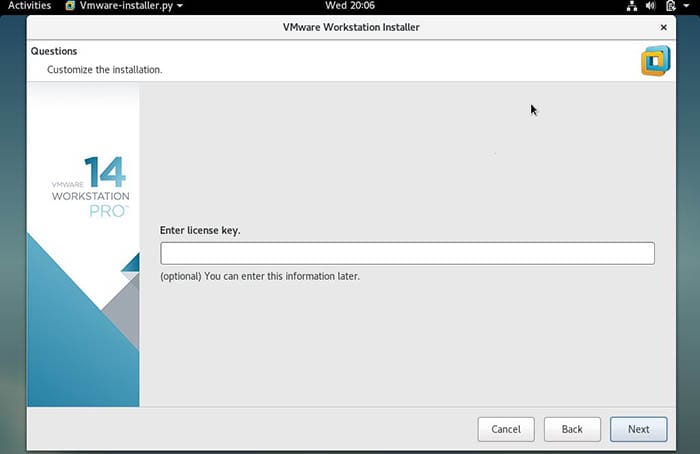Click the Vmware-installer.py icon in top bar
Viewport: 700px width, 454px height.
tap(70, 6)
